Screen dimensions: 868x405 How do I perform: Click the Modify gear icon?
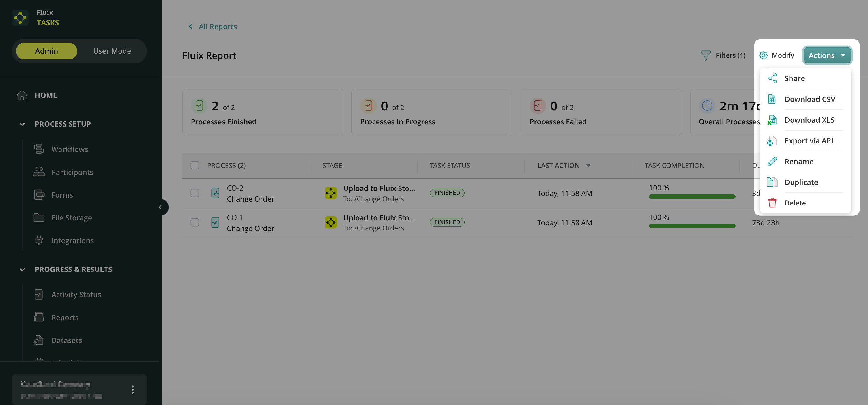tap(763, 55)
